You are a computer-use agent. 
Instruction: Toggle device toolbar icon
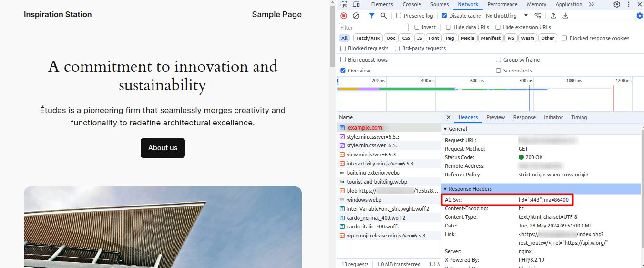coord(356,4)
